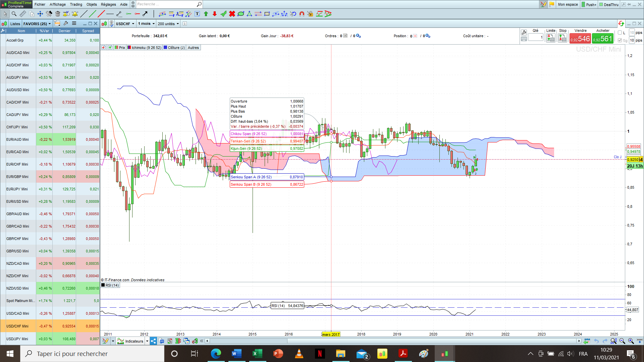Click the red down-arrow chart panel button
This screenshot has height=362, width=644.
104,48
